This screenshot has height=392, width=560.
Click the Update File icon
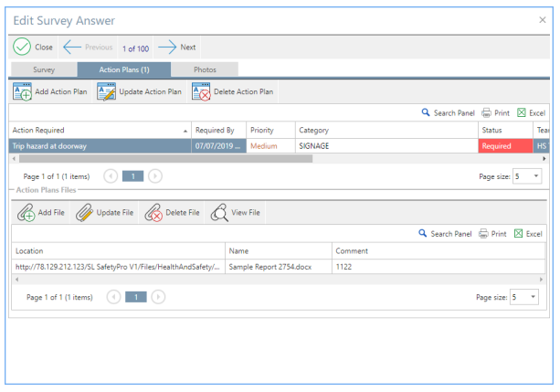coord(85,213)
